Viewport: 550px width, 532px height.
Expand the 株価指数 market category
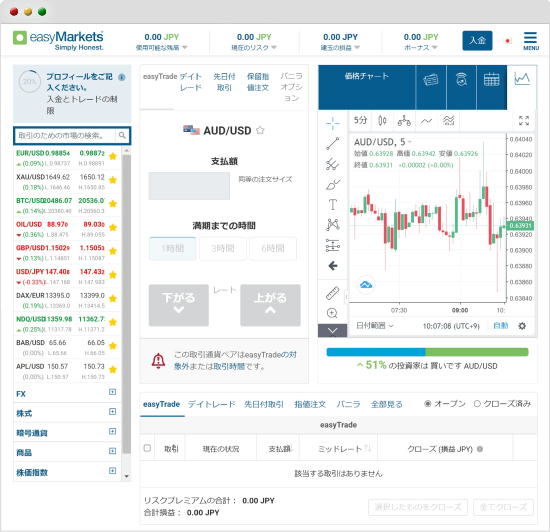(112, 471)
